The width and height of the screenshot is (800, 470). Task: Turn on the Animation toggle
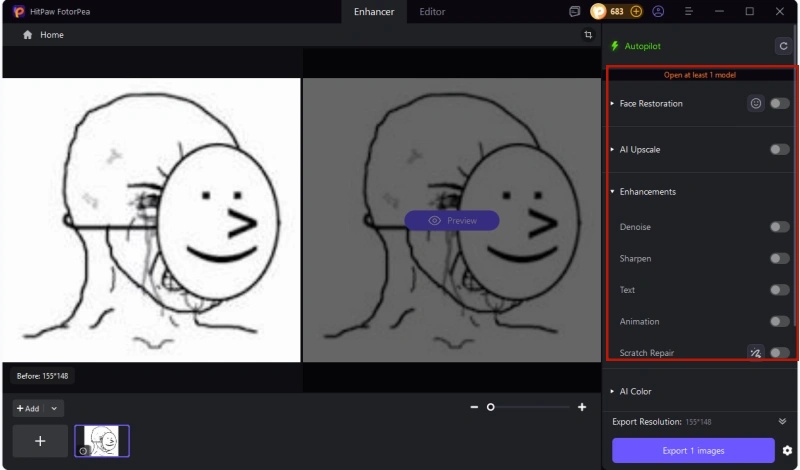coord(780,321)
